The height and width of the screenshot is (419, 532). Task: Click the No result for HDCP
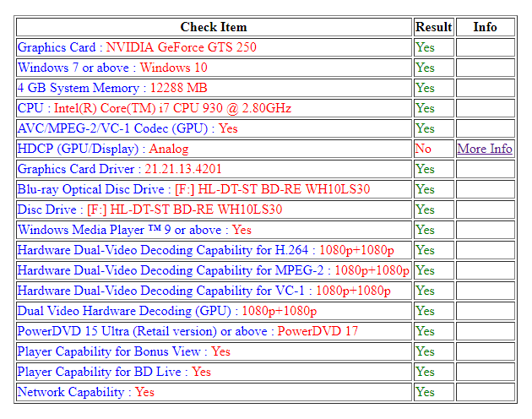click(x=423, y=149)
